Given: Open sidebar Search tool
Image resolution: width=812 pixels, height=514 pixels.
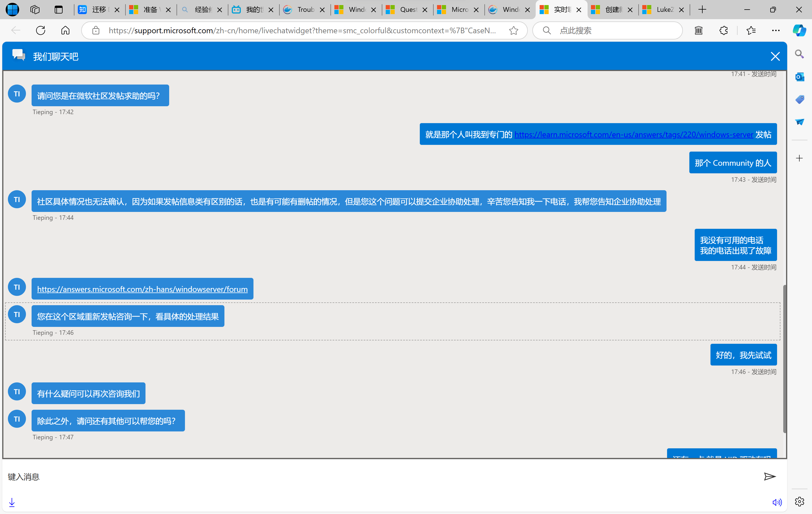Looking at the screenshot, I should point(799,54).
